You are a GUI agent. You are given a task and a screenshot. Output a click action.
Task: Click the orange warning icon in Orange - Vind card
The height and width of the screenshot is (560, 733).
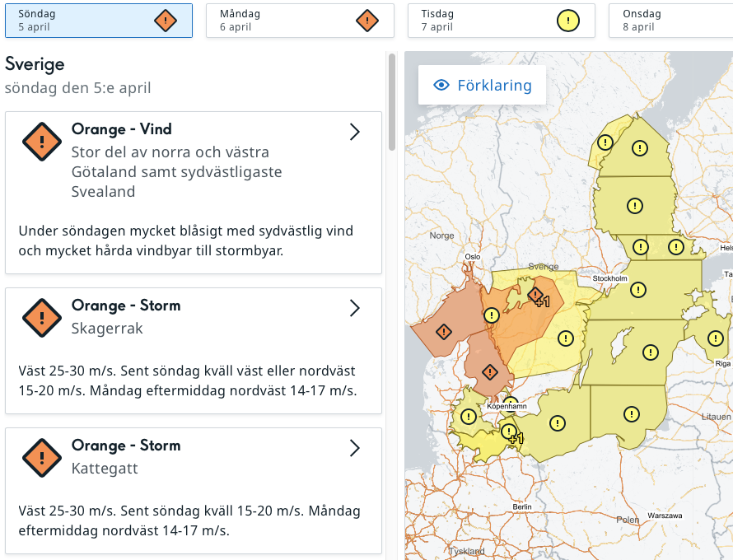(42, 142)
